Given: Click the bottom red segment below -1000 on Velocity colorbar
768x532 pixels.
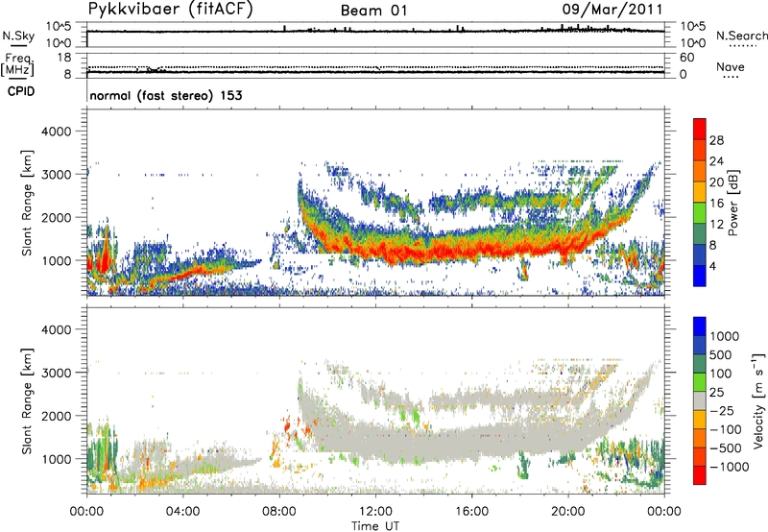Looking at the screenshot, I should pos(700,475).
